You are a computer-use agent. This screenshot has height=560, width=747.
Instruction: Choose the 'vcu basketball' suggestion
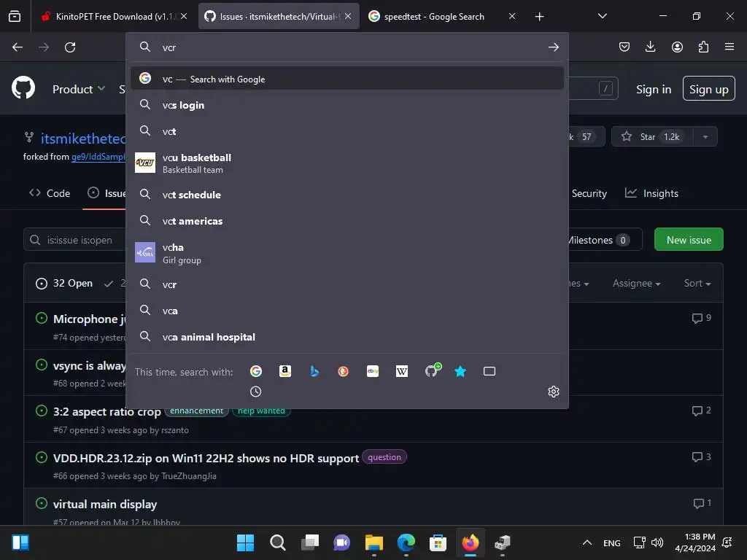point(347,163)
